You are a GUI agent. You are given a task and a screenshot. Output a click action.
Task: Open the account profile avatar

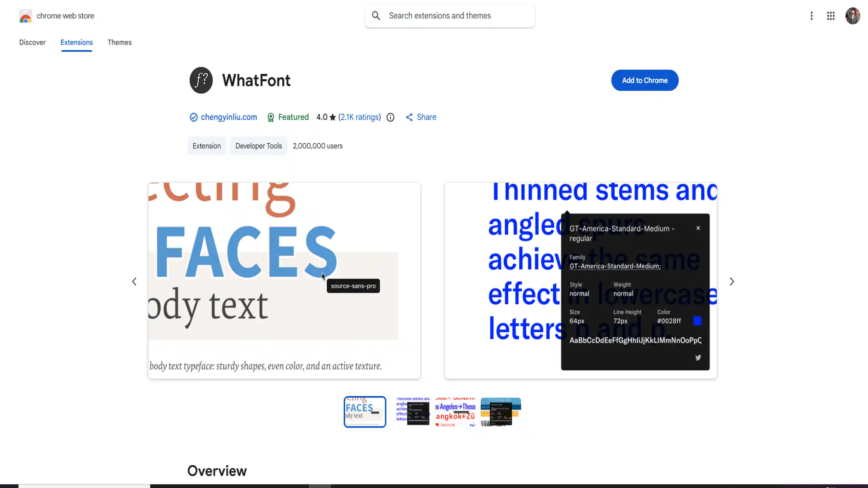coord(852,16)
